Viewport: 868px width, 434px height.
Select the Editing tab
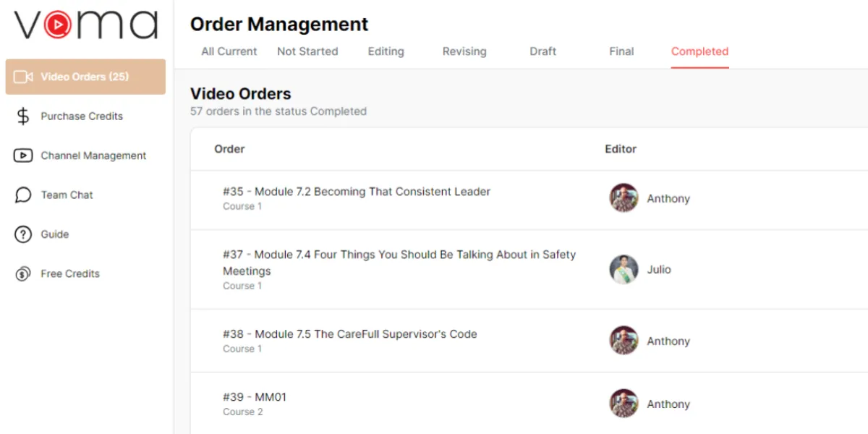point(386,51)
